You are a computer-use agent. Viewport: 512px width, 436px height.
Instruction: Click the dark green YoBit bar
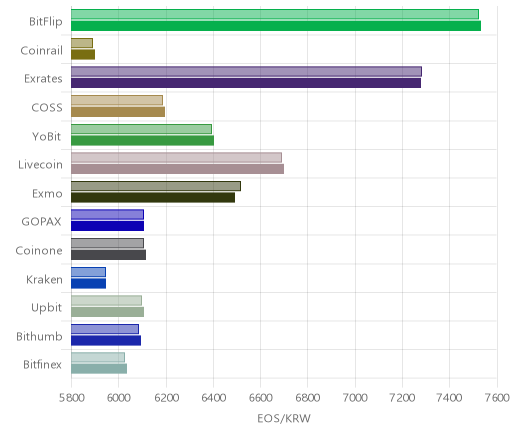click(142, 140)
